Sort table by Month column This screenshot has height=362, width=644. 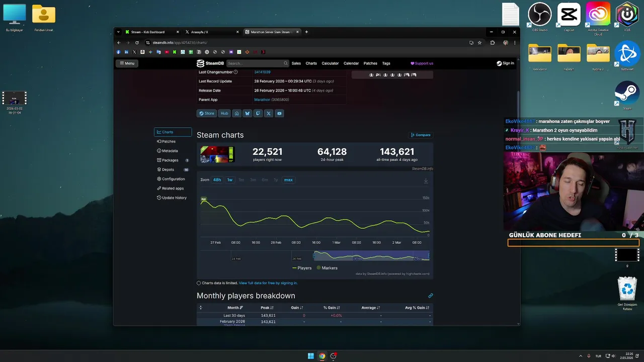(x=235, y=308)
